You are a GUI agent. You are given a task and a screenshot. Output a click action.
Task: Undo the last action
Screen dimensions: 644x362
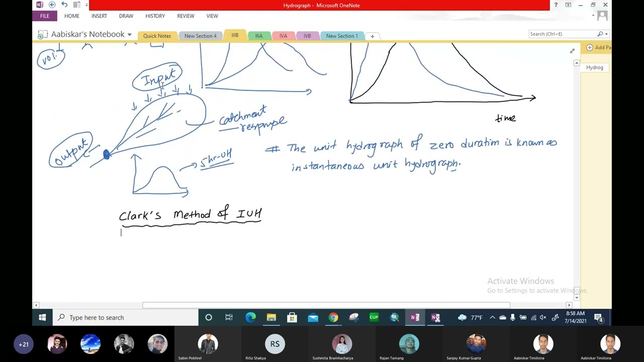click(x=64, y=5)
